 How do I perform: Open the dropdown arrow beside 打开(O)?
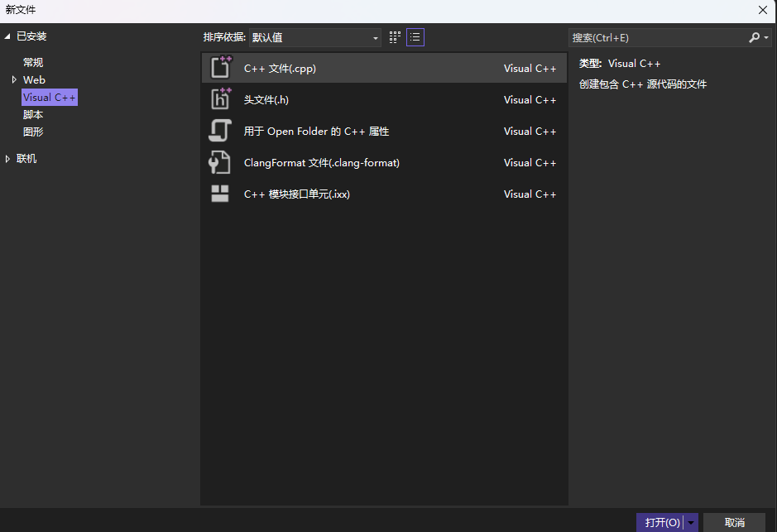coord(691,523)
